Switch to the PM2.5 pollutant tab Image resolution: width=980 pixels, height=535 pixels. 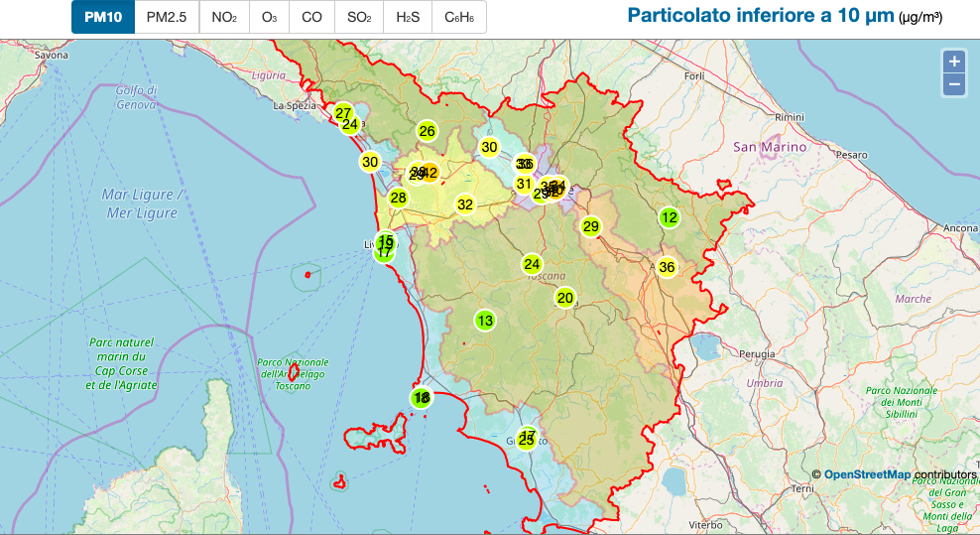click(x=167, y=17)
